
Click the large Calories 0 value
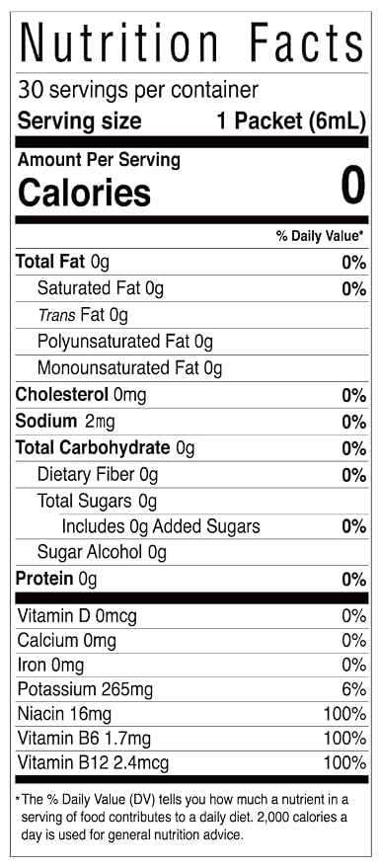click(x=353, y=187)
